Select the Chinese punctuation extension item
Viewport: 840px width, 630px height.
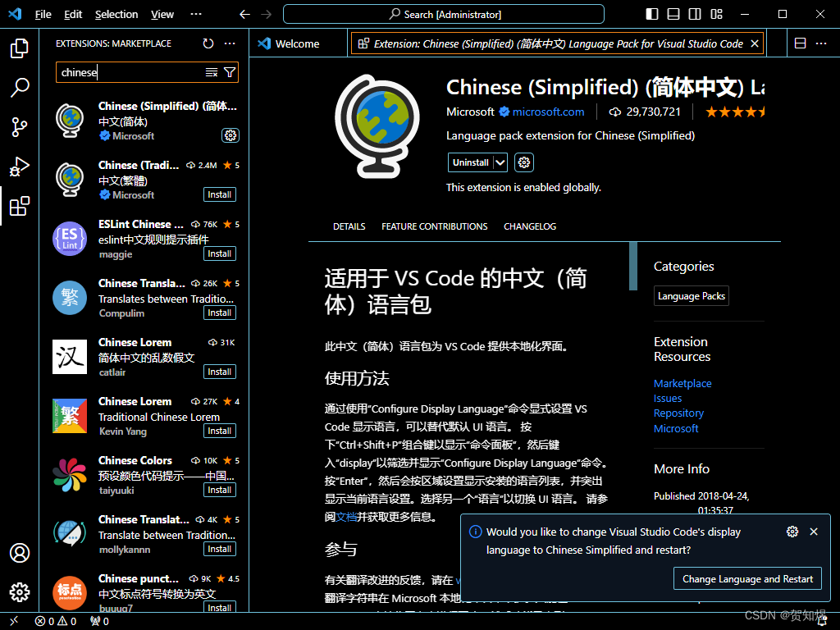[x=146, y=592]
